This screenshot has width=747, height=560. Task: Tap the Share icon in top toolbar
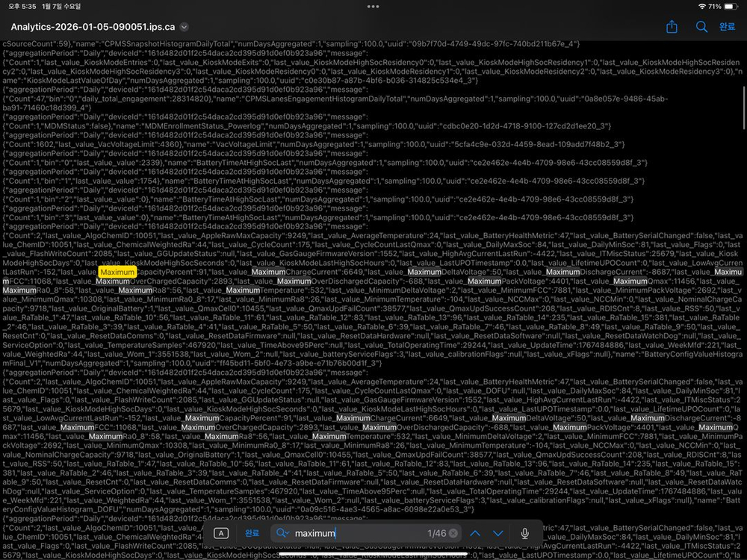click(672, 27)
